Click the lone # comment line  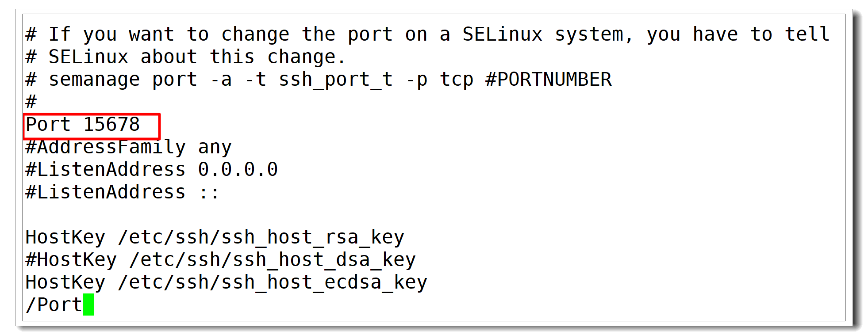[x=31, y=102]
